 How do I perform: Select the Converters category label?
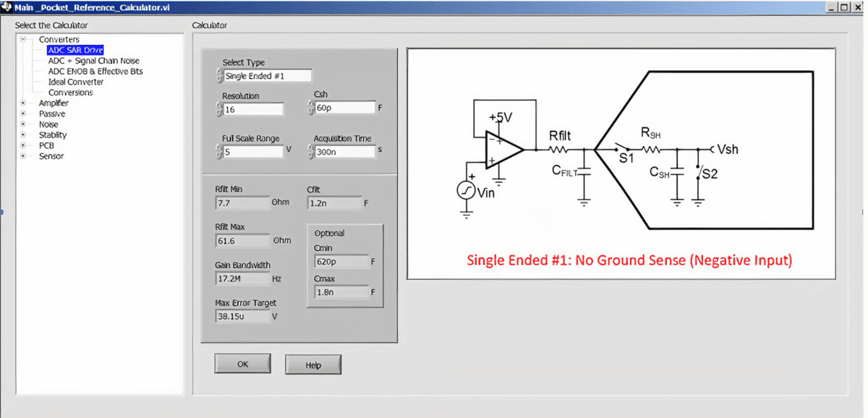(59, 39)
